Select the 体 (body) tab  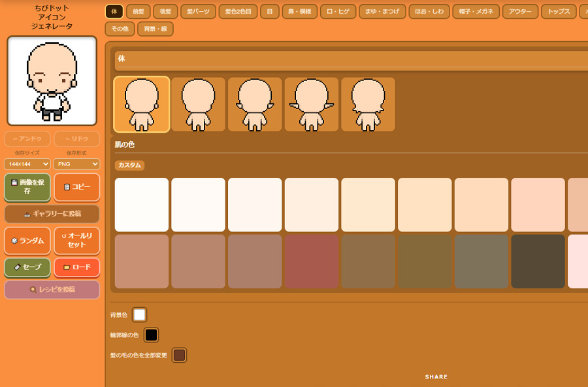[114, 12]
